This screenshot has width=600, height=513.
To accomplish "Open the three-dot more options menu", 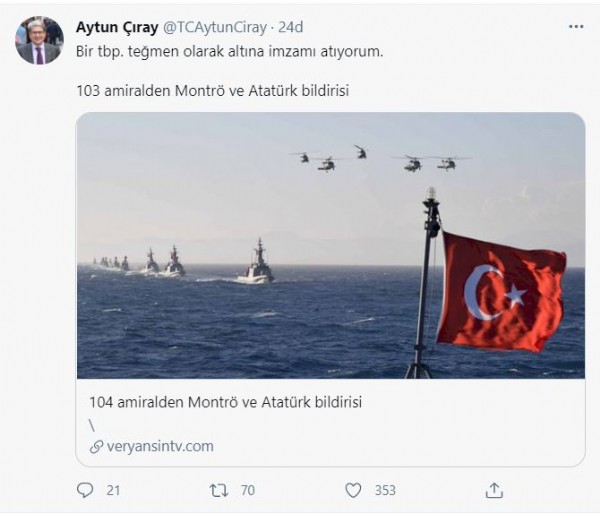I will click(576, 26).
